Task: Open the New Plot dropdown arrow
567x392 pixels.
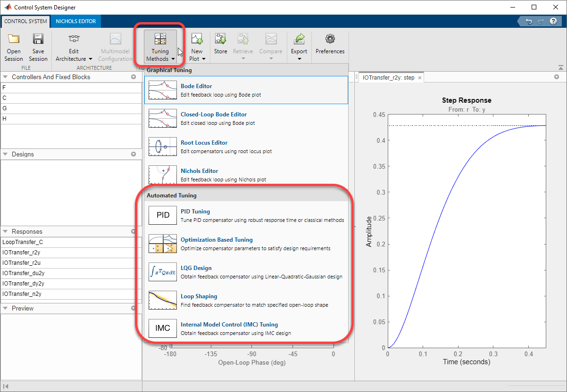Action: tap(204, 59)
